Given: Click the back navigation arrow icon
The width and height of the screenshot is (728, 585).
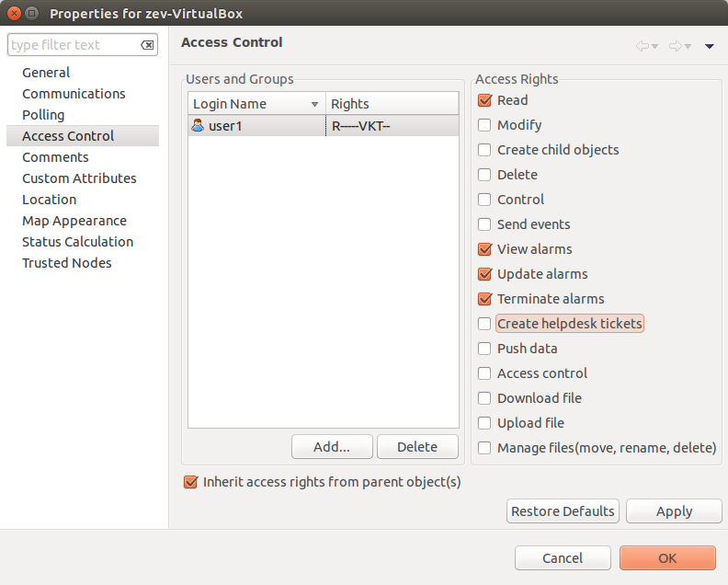Looking at the screenshot, I should 643,46.
